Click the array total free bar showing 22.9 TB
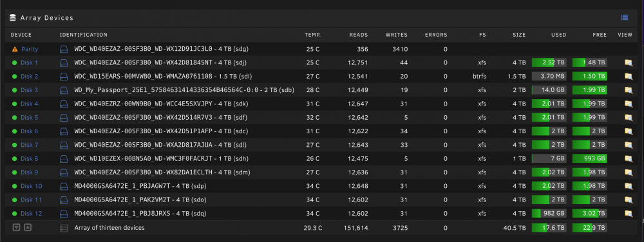 tap(589, 228)
